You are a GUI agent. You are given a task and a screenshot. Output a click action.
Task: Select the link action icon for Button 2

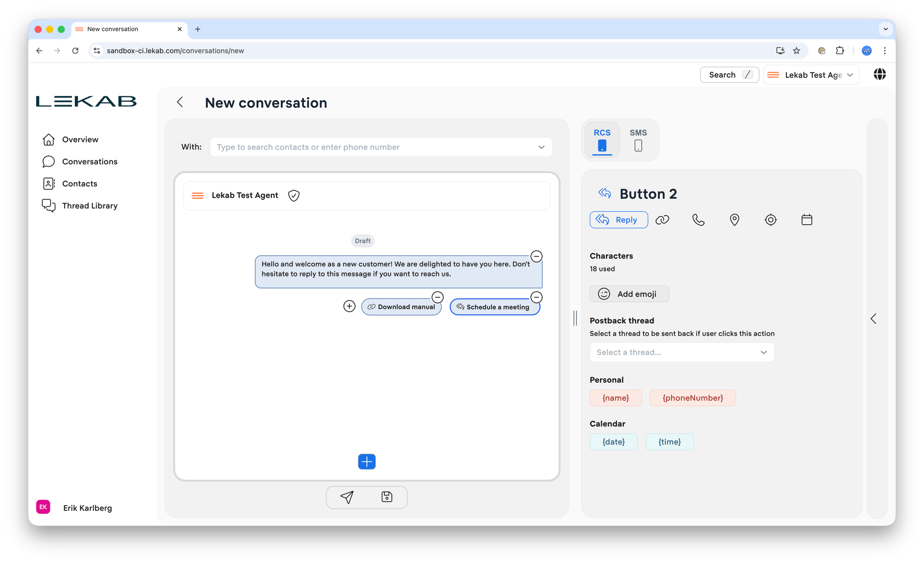pyautogui.click(x=662, y=220)
